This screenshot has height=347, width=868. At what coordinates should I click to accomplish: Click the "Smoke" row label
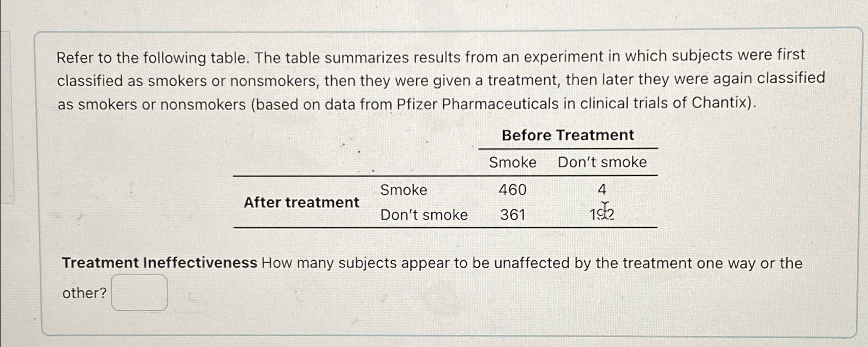403,190
